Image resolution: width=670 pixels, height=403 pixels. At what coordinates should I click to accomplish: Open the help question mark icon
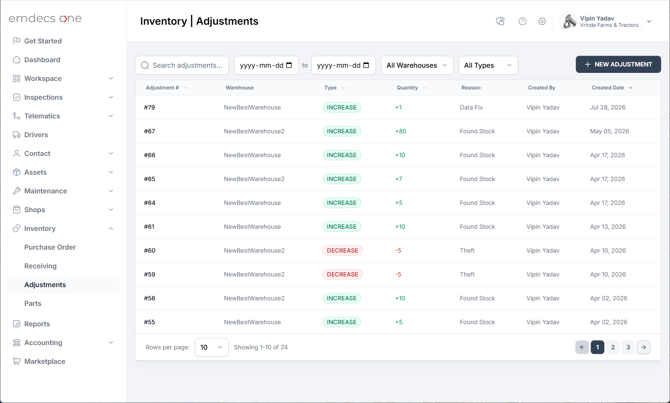tap(522, 21)
